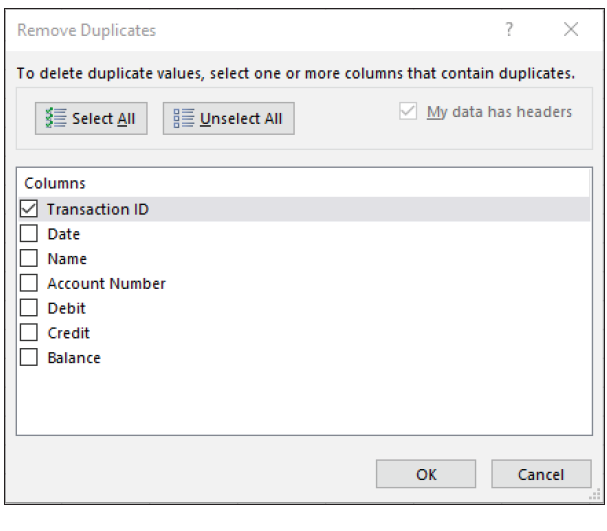Uncheck the Transaction ID checkbox
The height and width of the screenshot is (531, 607).
coord(29,209)
